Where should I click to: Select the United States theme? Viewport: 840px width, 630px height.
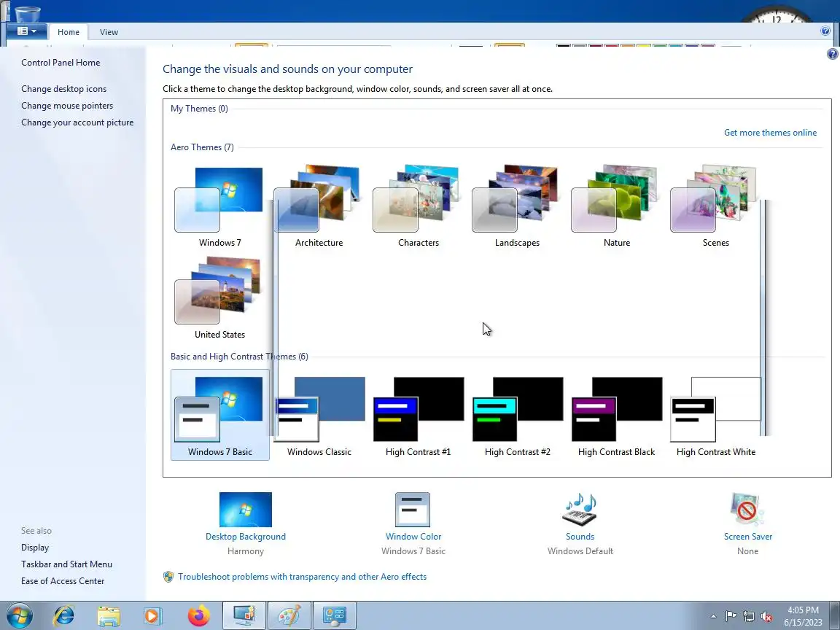tap(219, 297)
